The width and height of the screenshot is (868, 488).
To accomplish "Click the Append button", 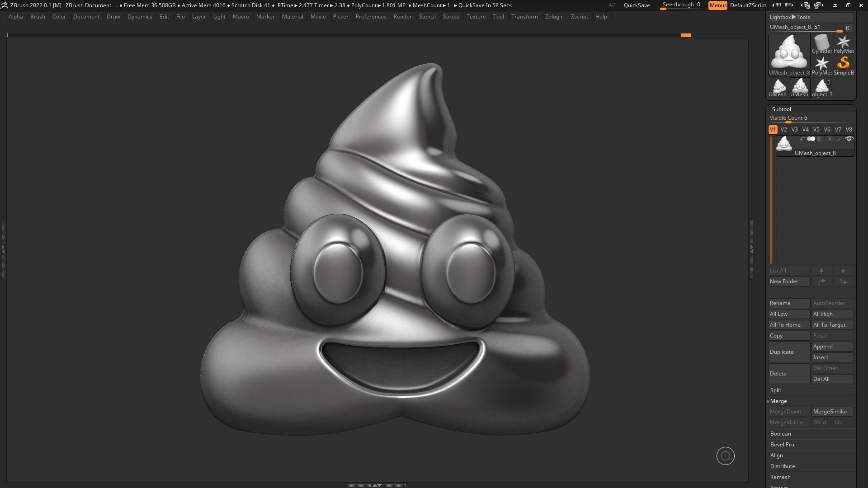I will [833, 347].
